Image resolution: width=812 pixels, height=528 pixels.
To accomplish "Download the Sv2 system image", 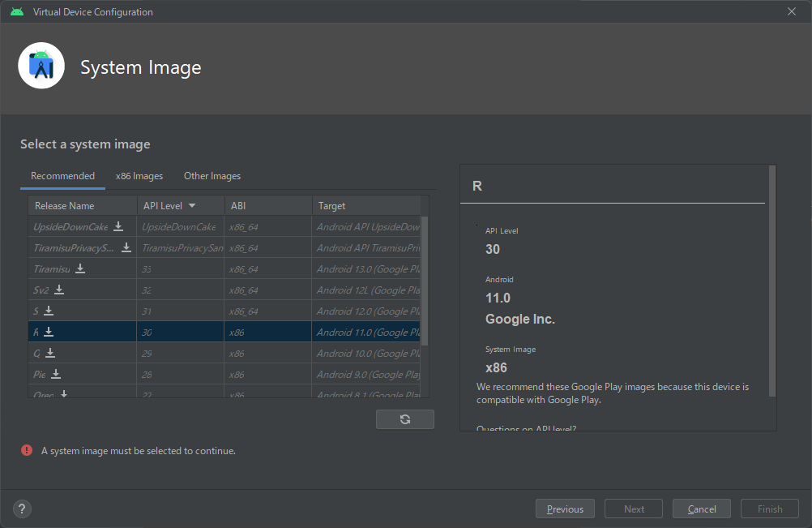I will [59, 290].
